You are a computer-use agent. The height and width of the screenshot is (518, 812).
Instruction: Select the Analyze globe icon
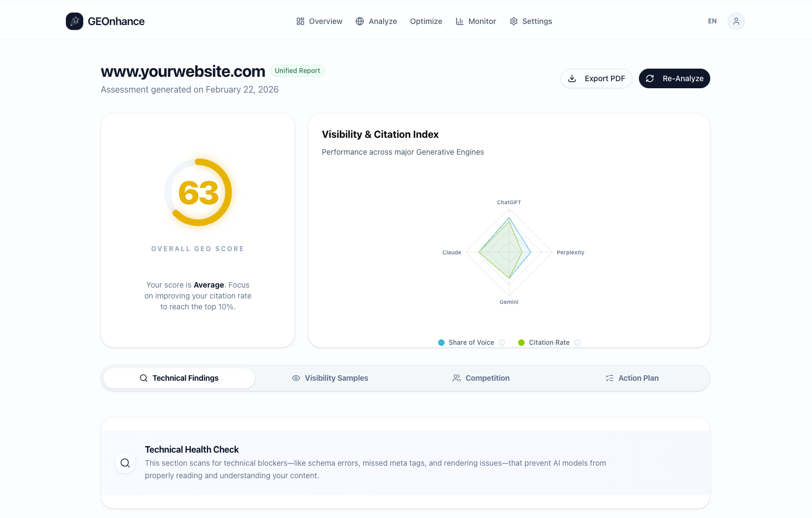click(x=359, y=21)
